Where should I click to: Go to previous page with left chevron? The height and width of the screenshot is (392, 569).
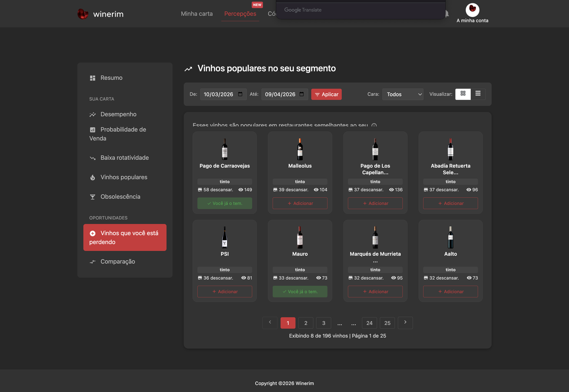coord(270,323)
